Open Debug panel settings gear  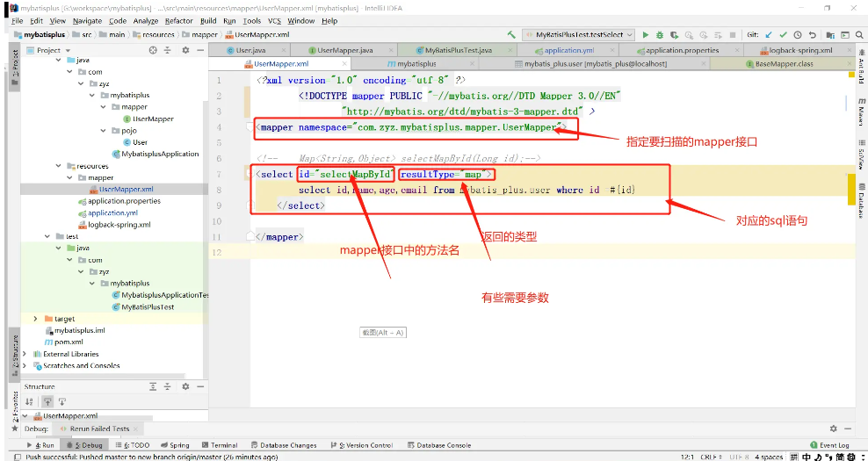coord(834,429)
